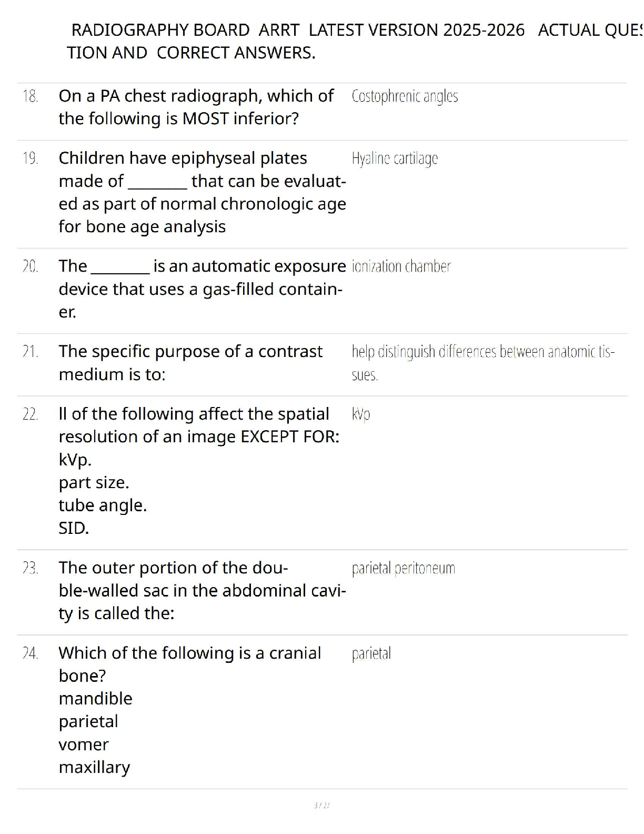
Task: Select the 'tube angle.' option text
Action: (103, 505)
